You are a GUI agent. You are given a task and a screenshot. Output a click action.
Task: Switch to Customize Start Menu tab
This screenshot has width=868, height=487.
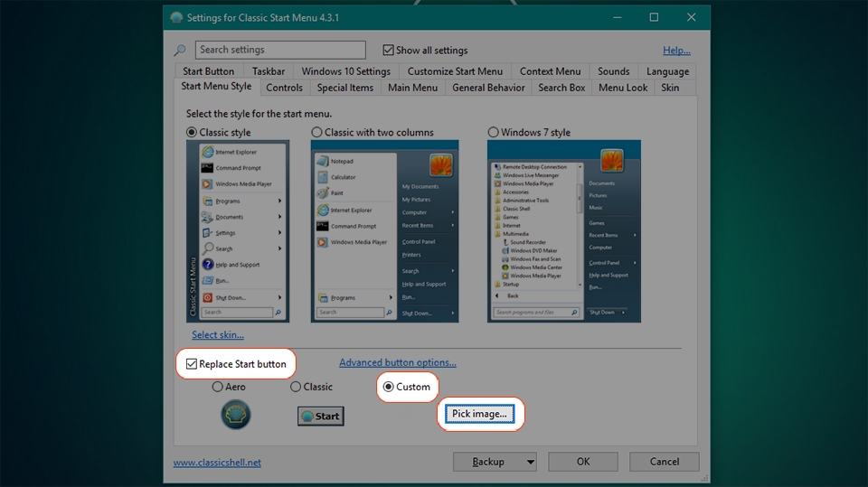[x=455, y=71]
